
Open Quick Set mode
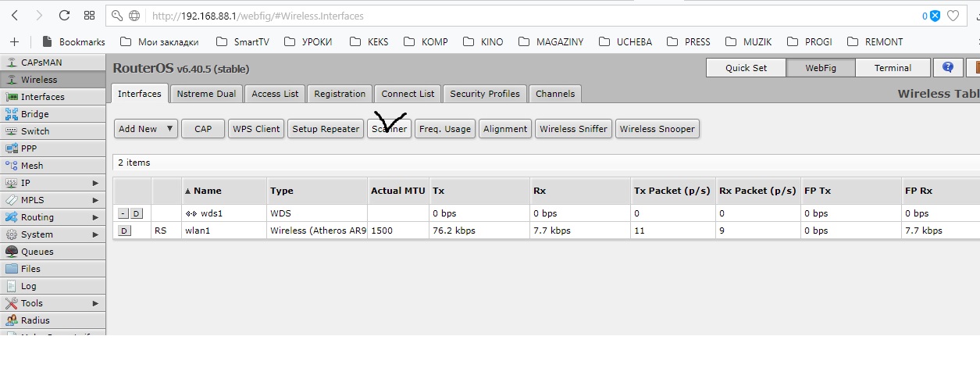pyautogui.click(x=746, y=68)
